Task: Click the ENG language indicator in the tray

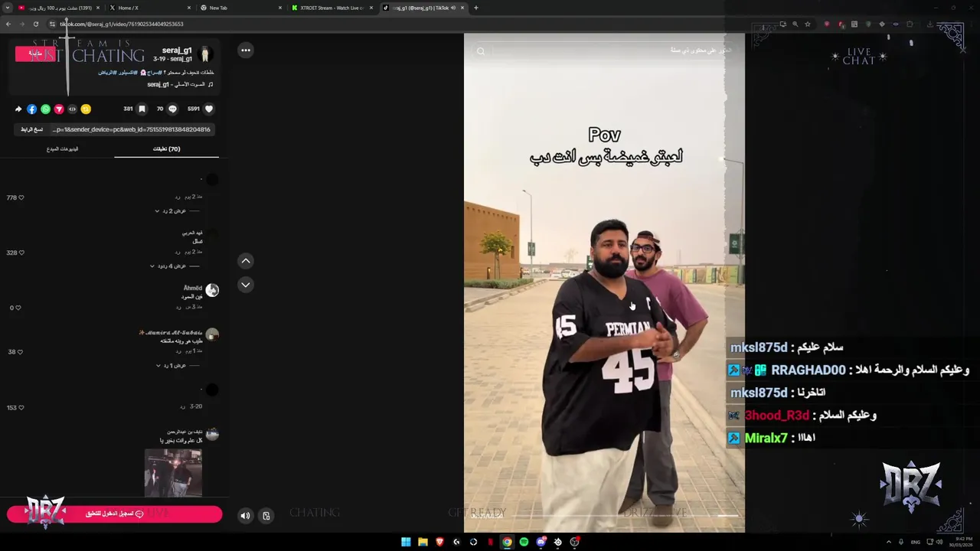Action: coord(915,542)
